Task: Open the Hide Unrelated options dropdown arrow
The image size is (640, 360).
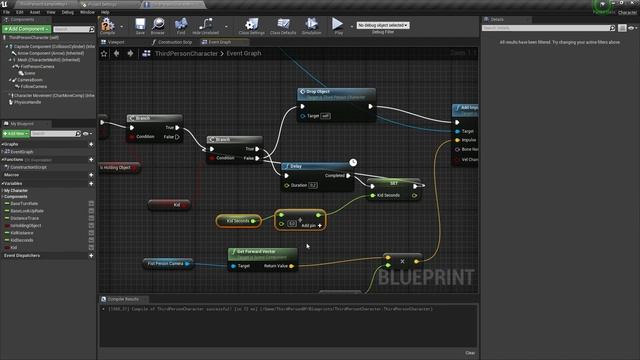Action: (x=226, y=27)
